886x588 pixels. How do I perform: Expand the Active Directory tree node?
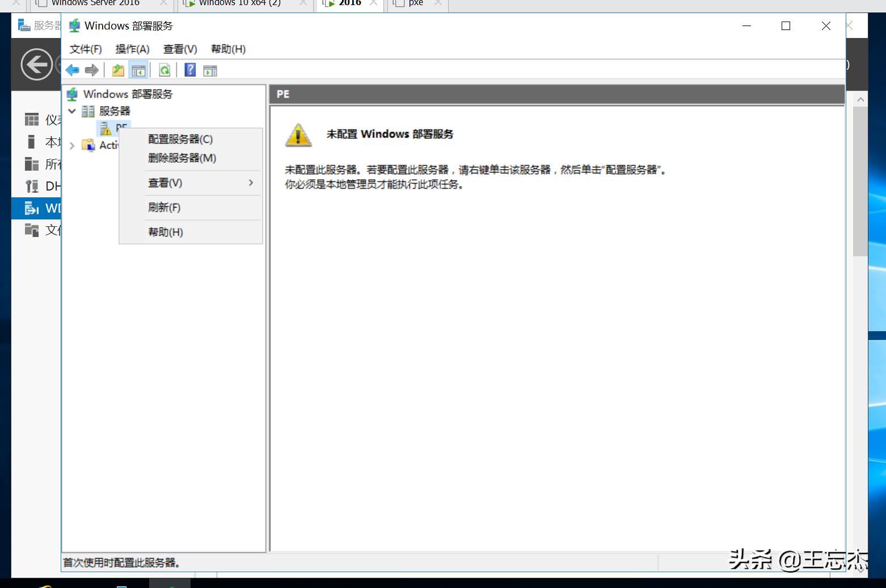pyautogui.click(x=72, y=145)
